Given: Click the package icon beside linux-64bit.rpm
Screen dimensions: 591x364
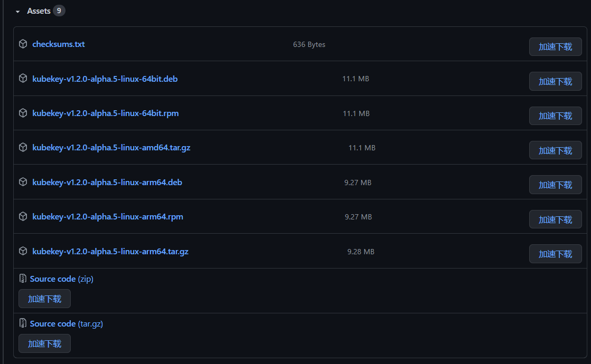Looking at the screenshot, I should tap(23, 113).
